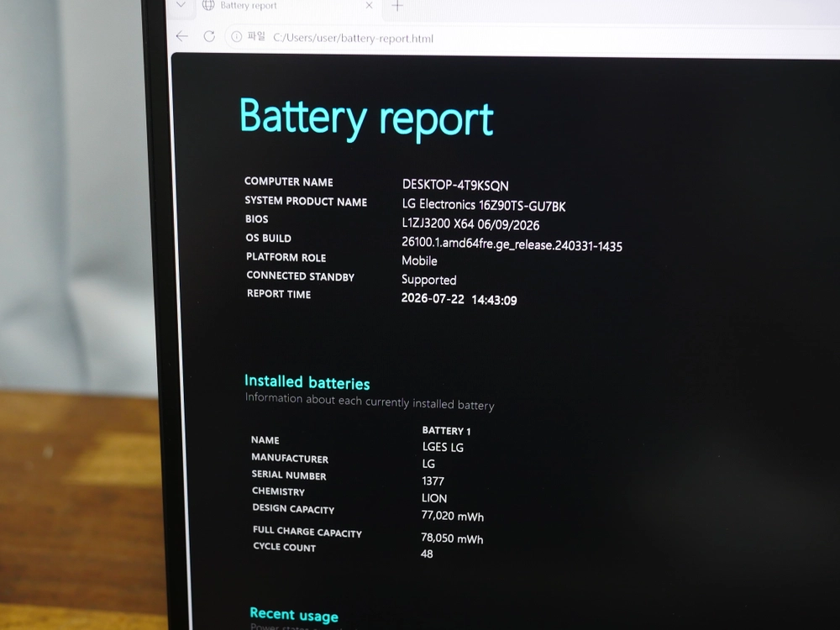This screenshot has height=630, width=840.
Task: Click the SERIAL NUMBER label
Action: click(289, 475)
